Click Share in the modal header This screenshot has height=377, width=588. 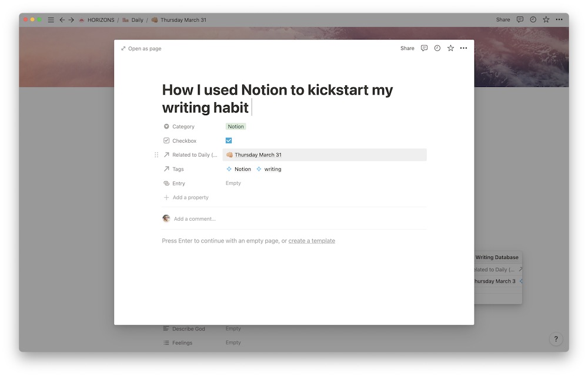(407, 48)
